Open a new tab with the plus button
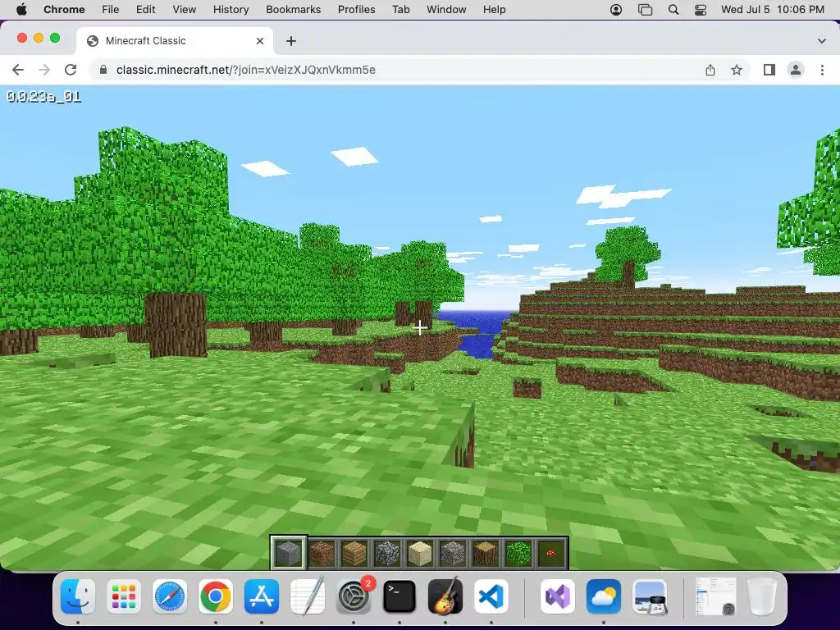This screenshot has height=630, width=840. (x=291, y=41)
